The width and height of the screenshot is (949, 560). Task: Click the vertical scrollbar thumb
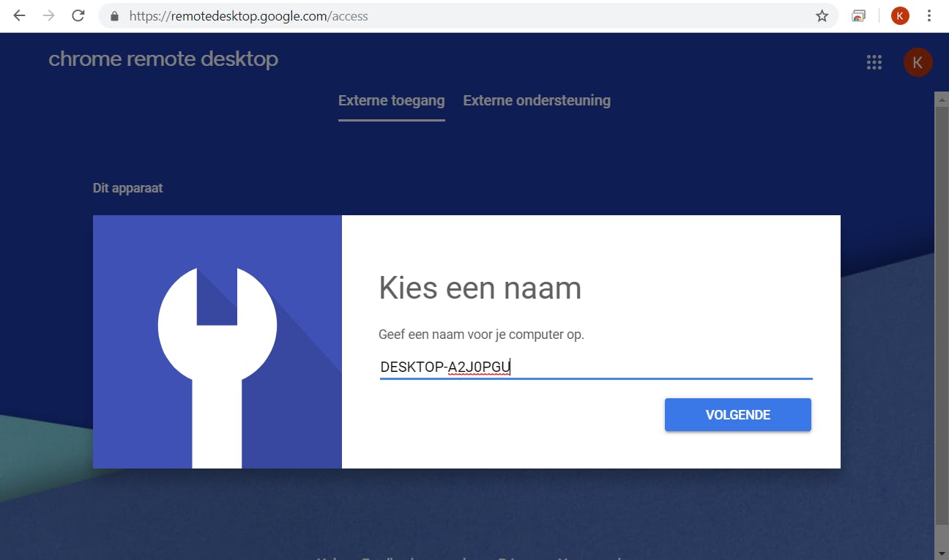tap(942, 315)
